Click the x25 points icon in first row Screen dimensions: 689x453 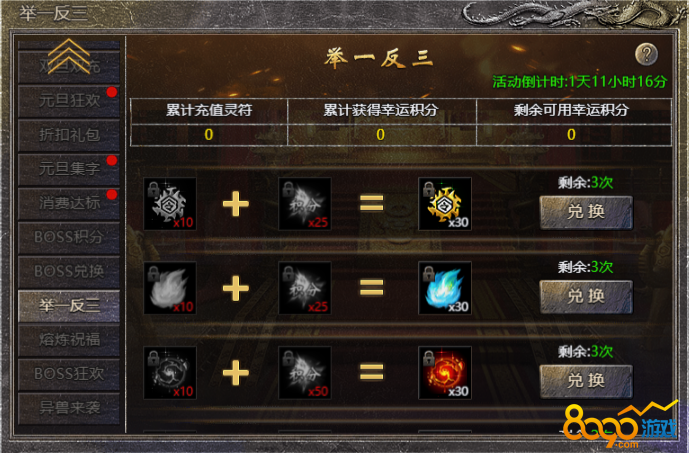pos(305,204)
